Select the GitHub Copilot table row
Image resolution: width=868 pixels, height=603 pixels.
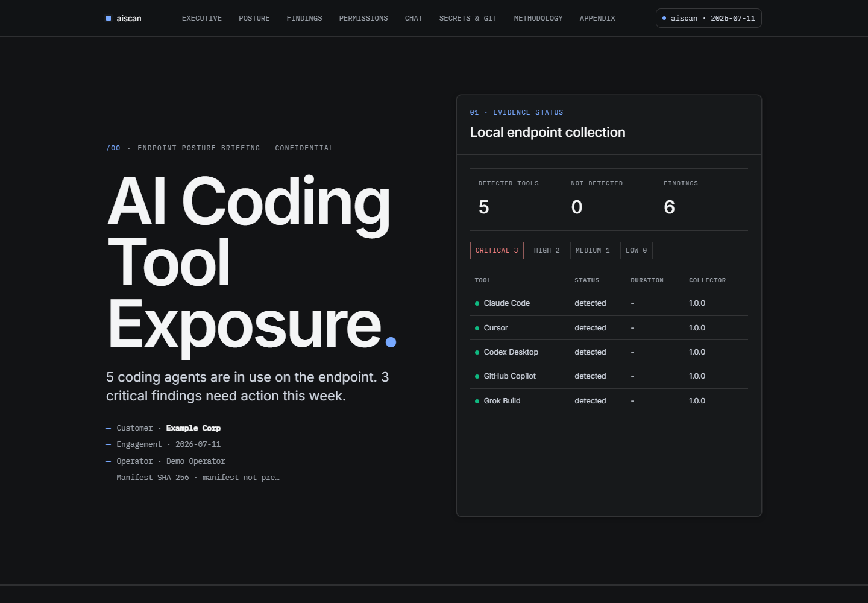pyautogui.click(x=609, y=376)
